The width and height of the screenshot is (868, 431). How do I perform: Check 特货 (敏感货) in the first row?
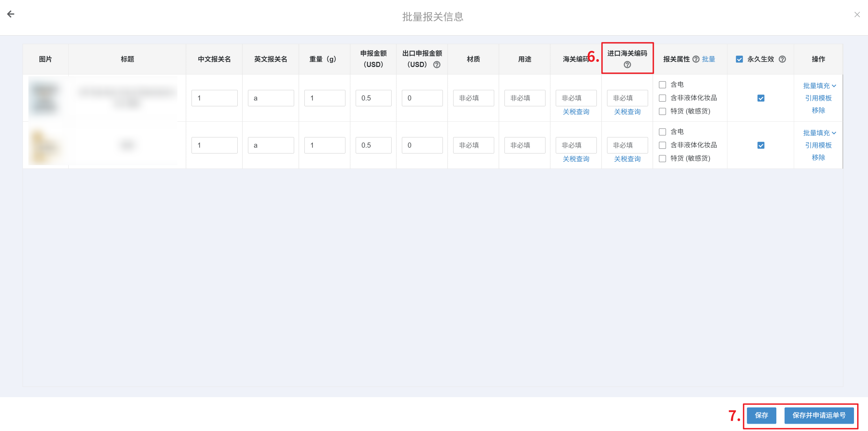pos(662,111)
